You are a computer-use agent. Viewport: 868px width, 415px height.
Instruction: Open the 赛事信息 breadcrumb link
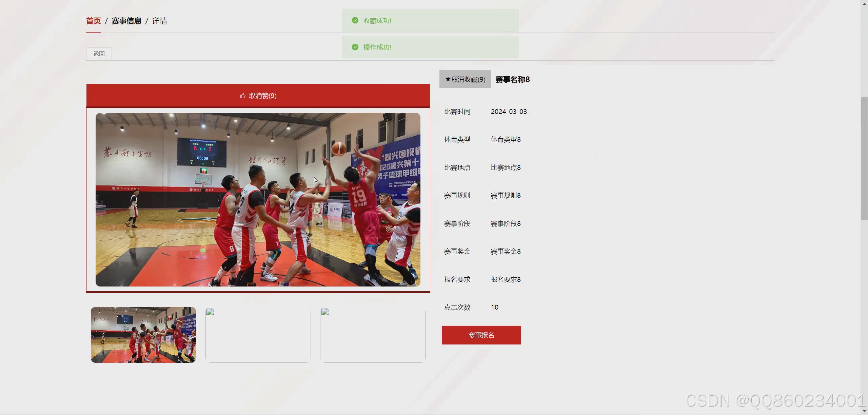coord(126,21)
